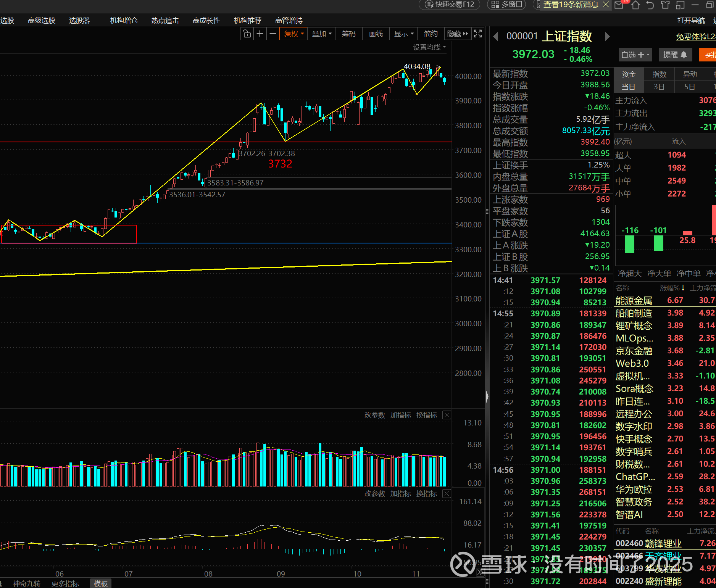Image resolution: width=716 pixels, height=588 pixels.
Task: Open the 机构增仓 menu item
Action: coord(124,20)
